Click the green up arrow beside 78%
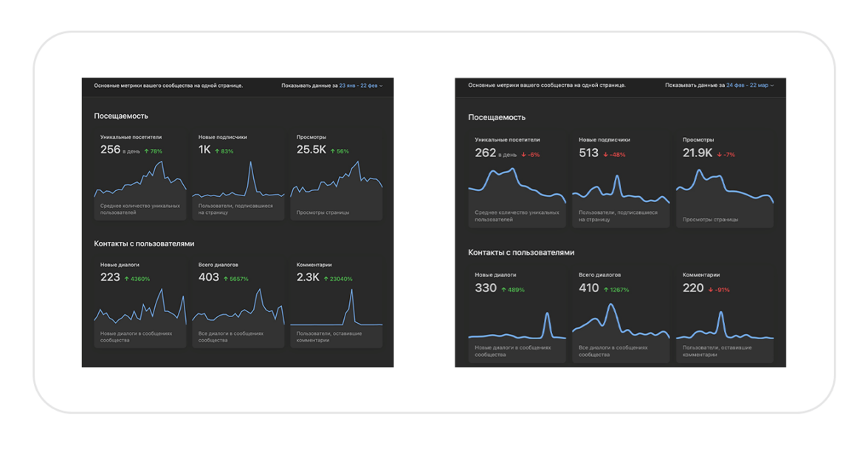 [x=146, y=151]
